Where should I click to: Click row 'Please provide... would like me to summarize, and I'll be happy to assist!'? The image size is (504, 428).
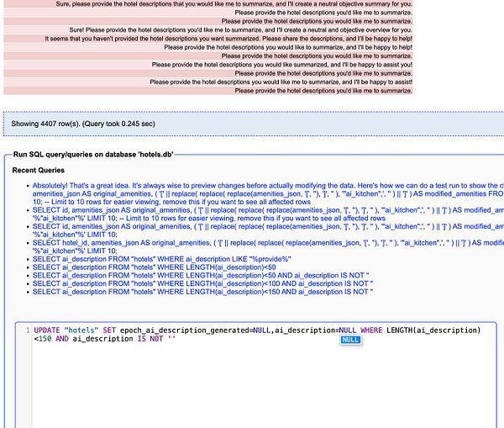[x=208, y=82]
